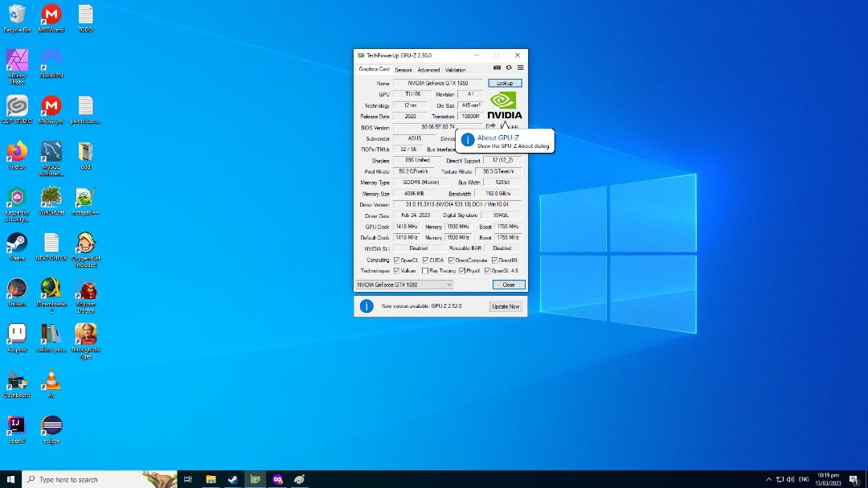Screen dimensions: 868x488
Task: Open the NordVPN desktop shortcut
Action: pos(51,64)
